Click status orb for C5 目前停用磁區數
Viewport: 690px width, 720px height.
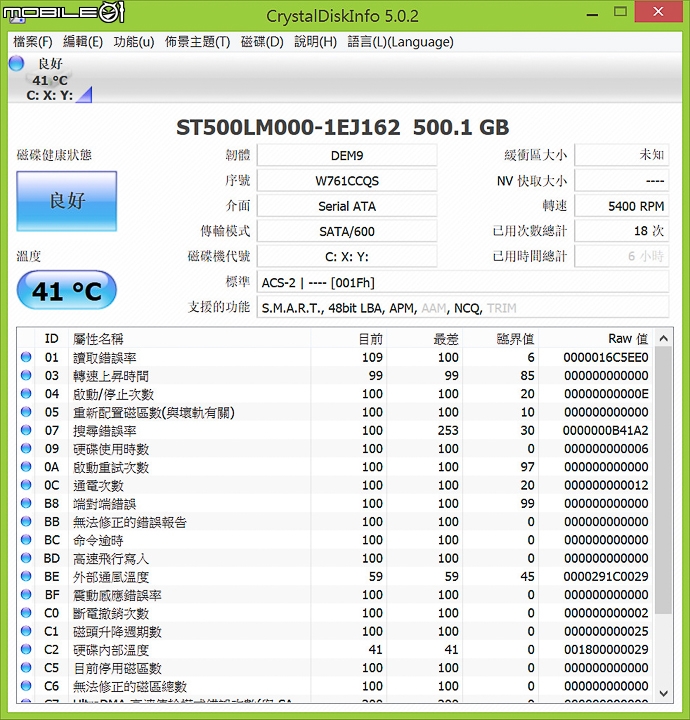pyautogui.click(x=26, y=667)
